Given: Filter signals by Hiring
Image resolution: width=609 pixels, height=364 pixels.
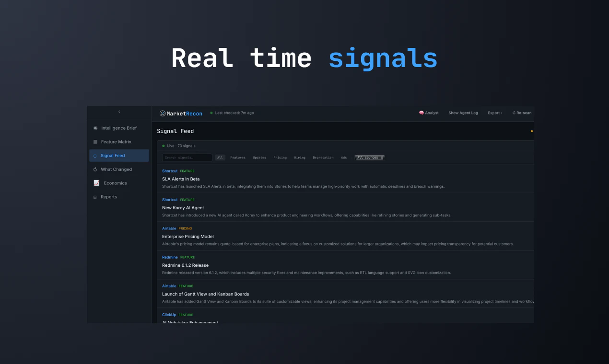Looking at the screenshot, I should point(300,158).
